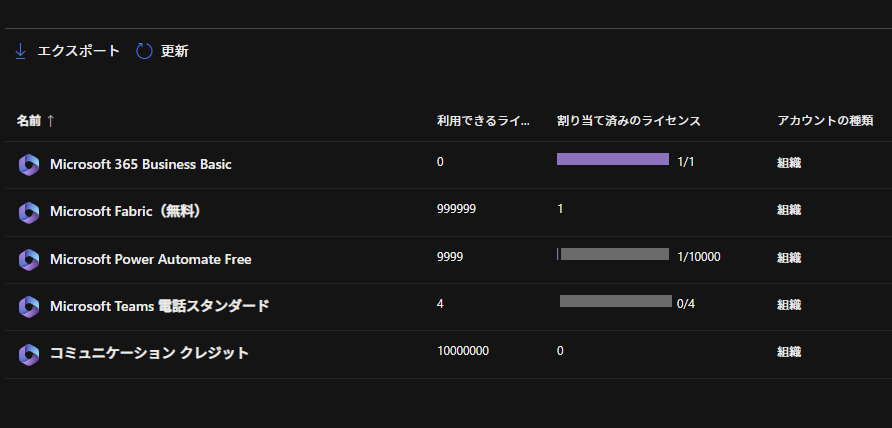The image size is (892, 428).
Task: Click the Power Automate 1/10000 usage bar
Action: 613,254
